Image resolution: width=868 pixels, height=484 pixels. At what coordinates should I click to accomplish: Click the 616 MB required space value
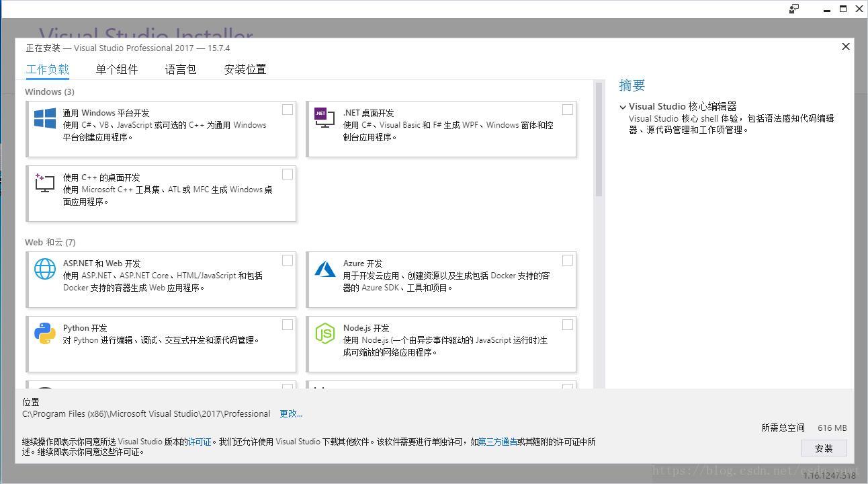point(832,428)
